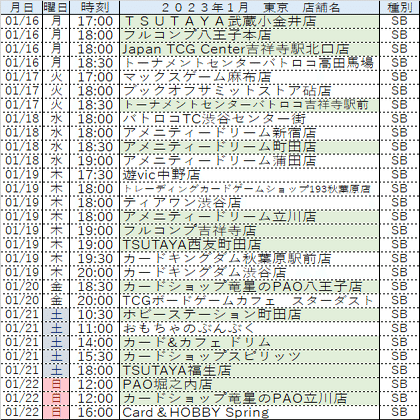The height and width of the screenshot is (420, 420).
Task: Click the SB type cell for TSUTAYA福生店
Action: point(399,371)
